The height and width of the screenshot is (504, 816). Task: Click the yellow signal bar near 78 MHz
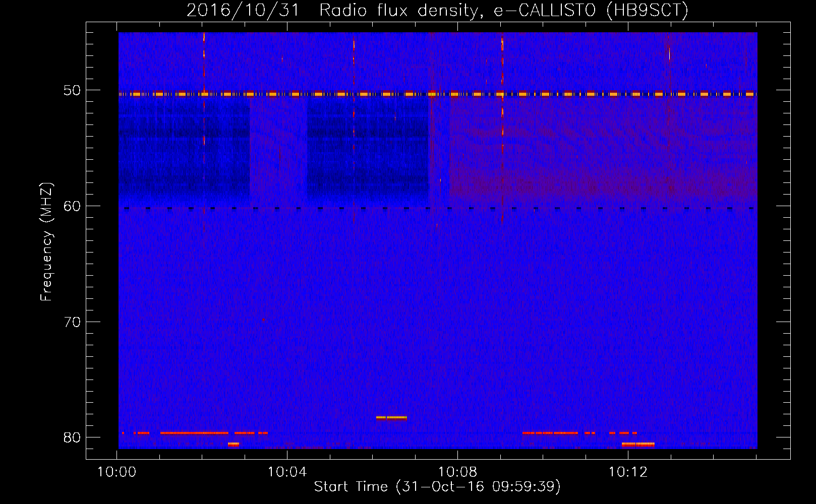[391, 417]
